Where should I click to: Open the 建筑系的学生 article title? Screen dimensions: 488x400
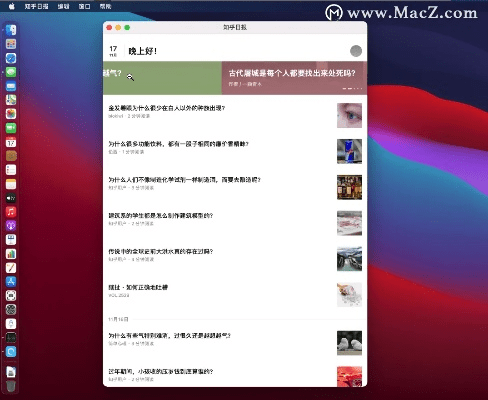pyautogui.click(x=161, y=215)
